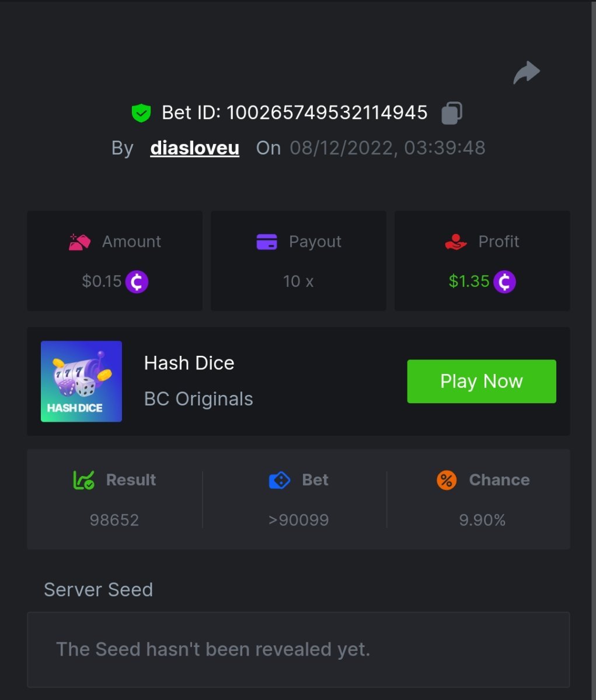Screen dimensions: 596x700
Task: Click the share arrow icon
Action: (x=527, y=73)
